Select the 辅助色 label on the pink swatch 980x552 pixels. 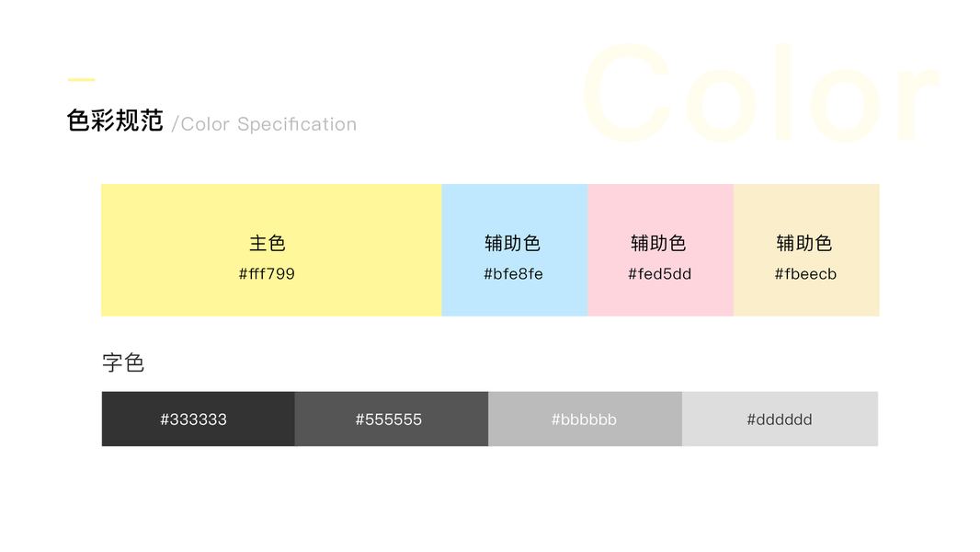(x=658, y=244)
